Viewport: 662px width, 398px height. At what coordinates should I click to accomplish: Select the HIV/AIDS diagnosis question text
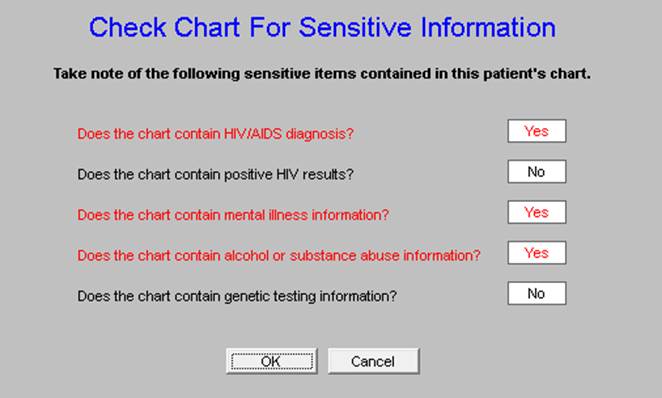pos(215,134)
